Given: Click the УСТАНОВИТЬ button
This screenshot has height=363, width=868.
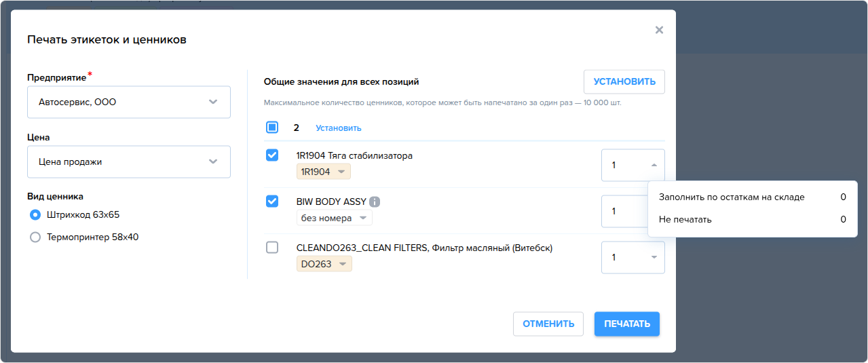Looking at the screenshot, I should click(624, 81).
